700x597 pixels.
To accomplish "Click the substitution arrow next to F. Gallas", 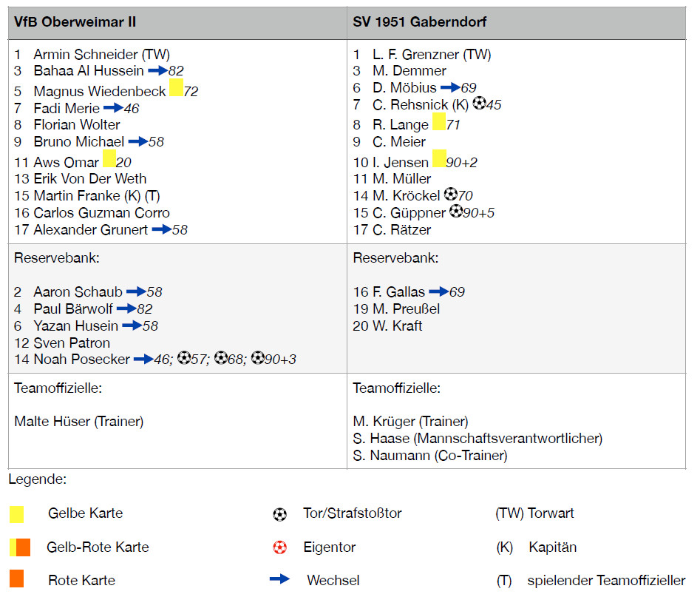I will (438, 291).
